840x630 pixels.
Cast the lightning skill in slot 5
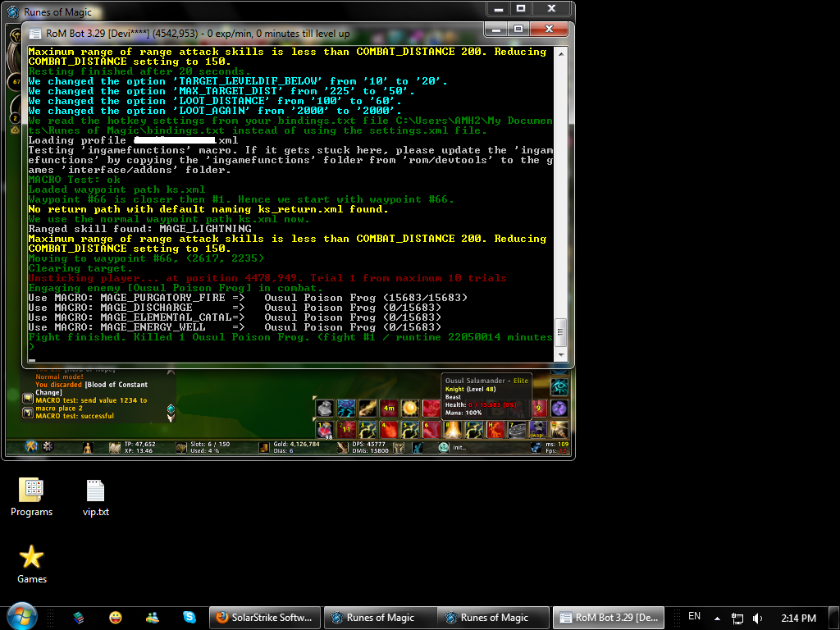(410, 430)
